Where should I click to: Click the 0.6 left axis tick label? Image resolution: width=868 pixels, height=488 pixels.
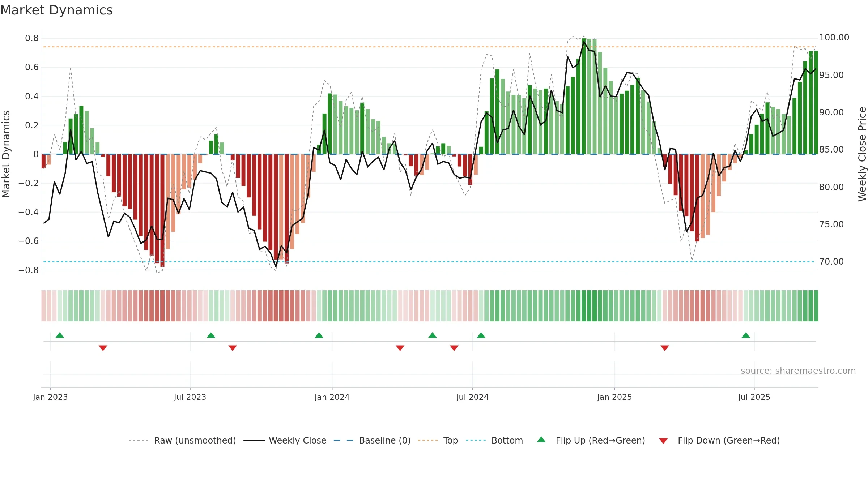click(x=32, y=67)
